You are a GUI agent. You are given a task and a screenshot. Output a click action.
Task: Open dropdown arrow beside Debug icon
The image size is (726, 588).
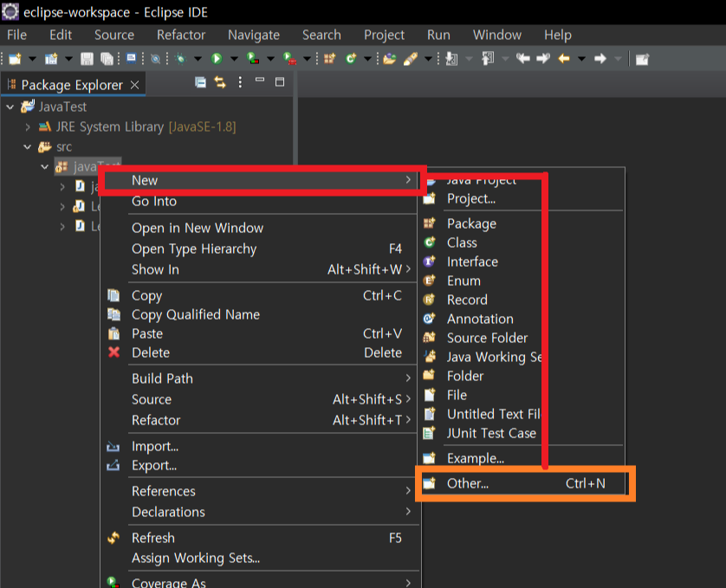point(198,59)
